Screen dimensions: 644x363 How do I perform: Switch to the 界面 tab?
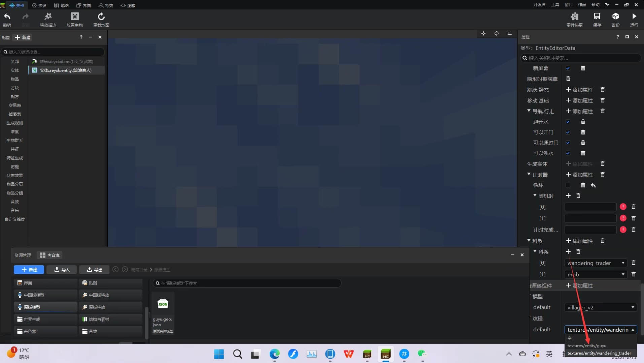click(83, 5)
